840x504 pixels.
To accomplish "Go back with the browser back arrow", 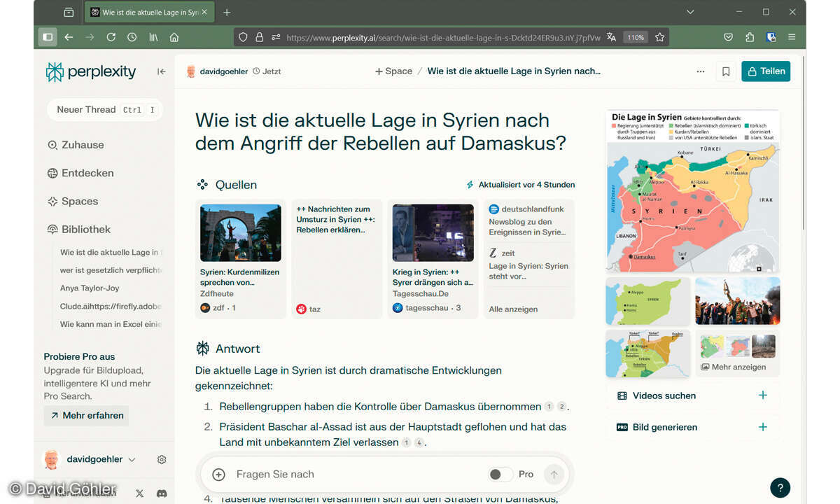I will pos(69,37).
